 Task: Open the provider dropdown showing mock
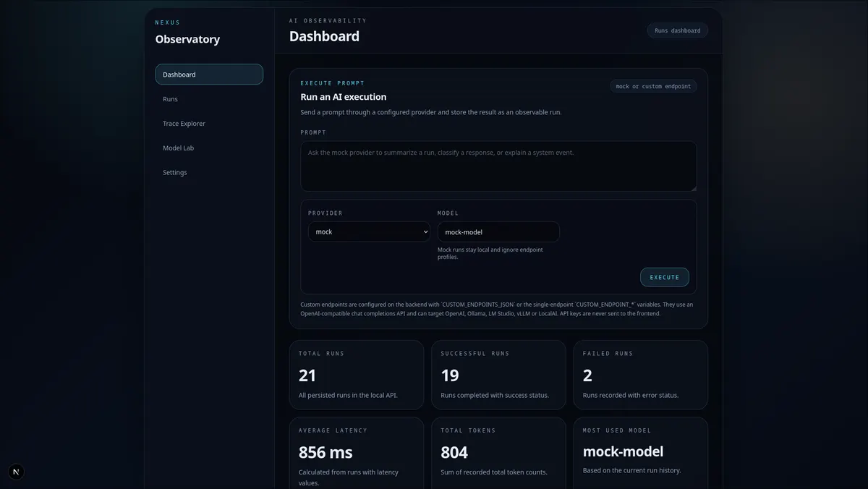369,231
